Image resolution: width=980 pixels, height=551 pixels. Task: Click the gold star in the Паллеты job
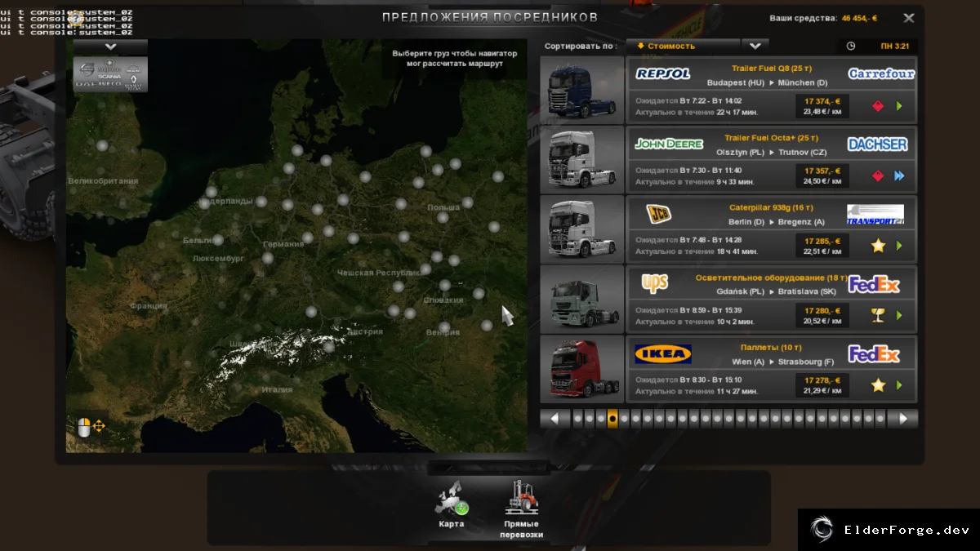[x=878, y=384]
